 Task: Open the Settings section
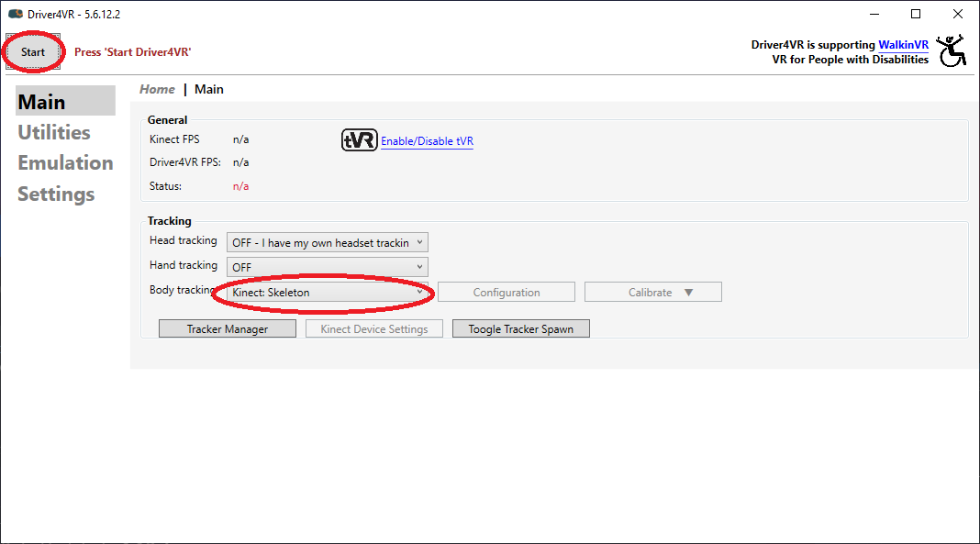[56, 194]
